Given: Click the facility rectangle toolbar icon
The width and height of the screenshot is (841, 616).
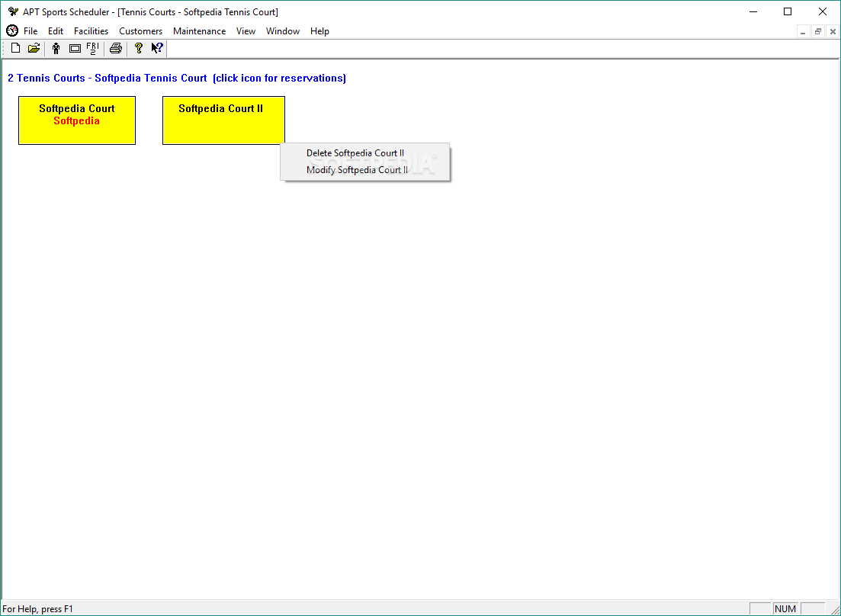Looking at the screenshot, I should (x=75, y=49).
